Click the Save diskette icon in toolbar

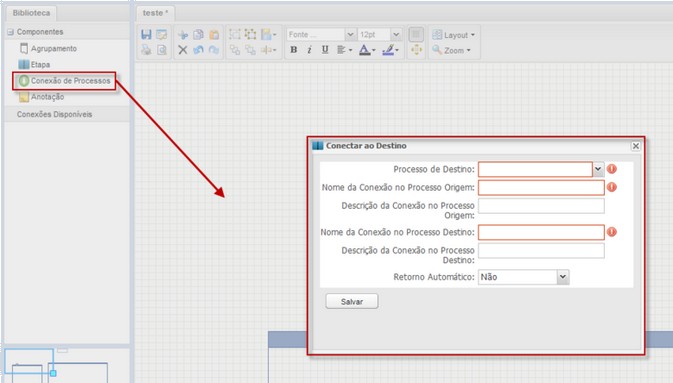click(x=146, y=34)
